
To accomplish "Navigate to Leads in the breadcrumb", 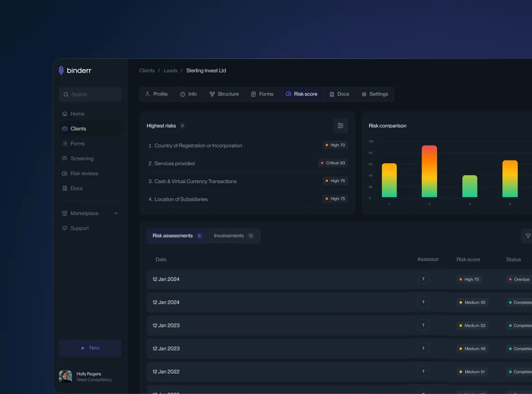I will 171,71.
